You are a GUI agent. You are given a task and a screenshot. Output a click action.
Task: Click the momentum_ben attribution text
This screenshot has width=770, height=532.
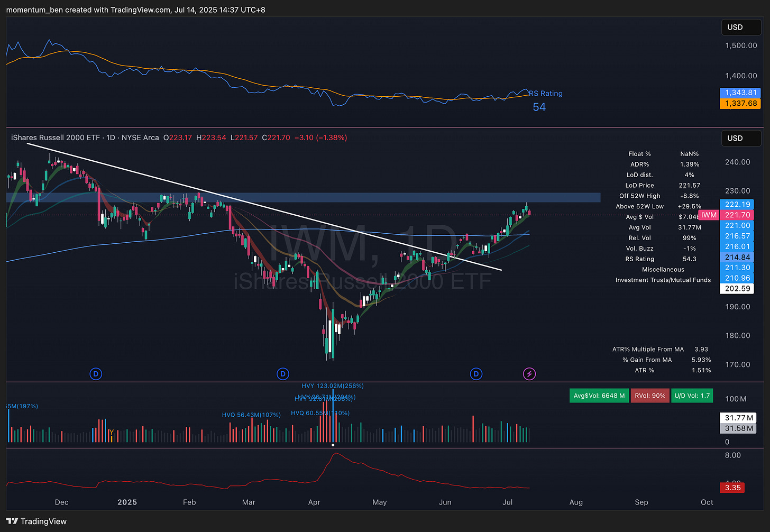click(34, 10)
